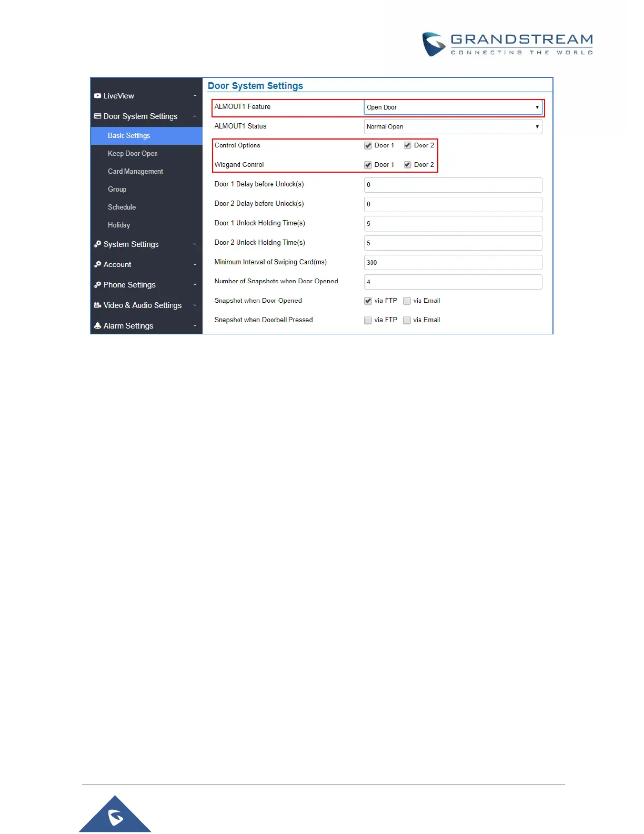Screen dimensions: 644x834
Task: Click the Video & Audio Settings label
Action: [x=143, y=305]
